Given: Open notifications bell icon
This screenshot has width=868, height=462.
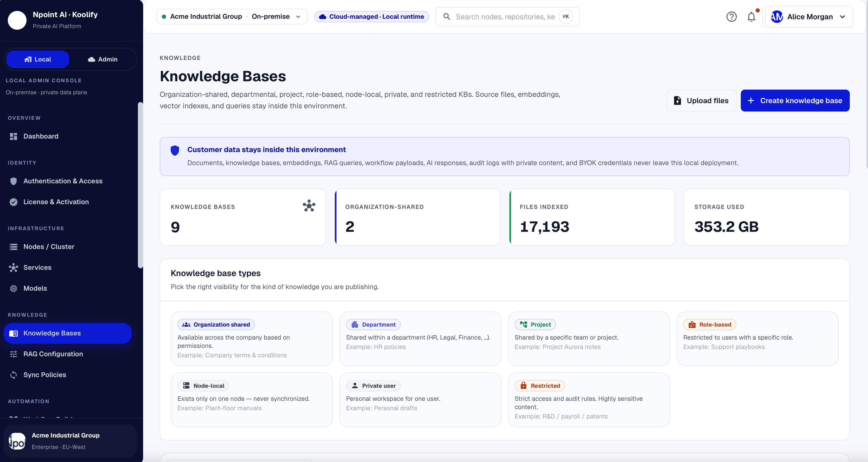Looking at the screenshot, I should tap(751, 16).
